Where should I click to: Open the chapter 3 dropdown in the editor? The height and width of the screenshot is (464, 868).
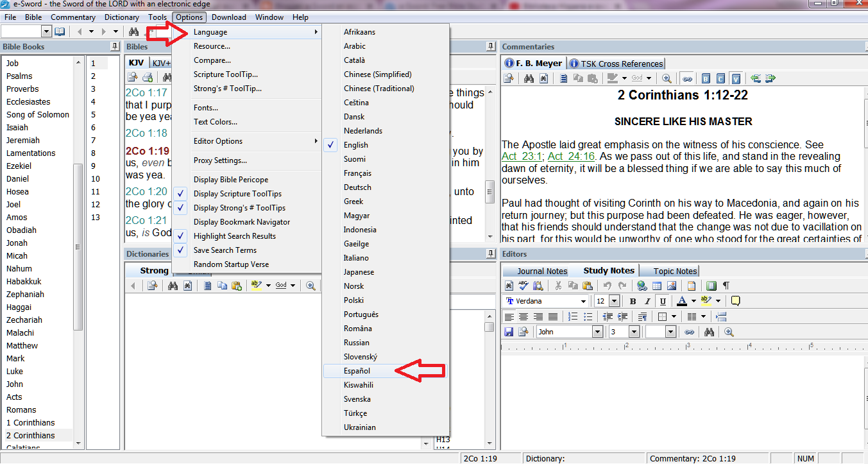pos(634,332)
